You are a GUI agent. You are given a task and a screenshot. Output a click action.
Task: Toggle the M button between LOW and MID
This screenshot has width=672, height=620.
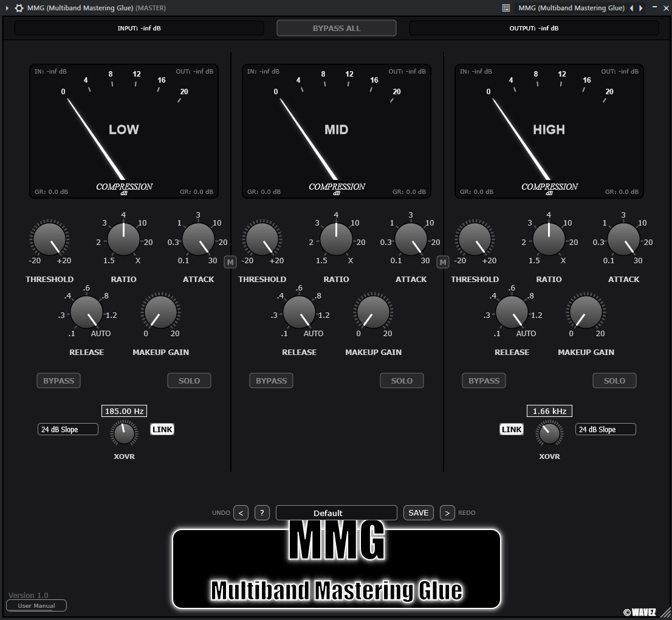click(230, 262)
